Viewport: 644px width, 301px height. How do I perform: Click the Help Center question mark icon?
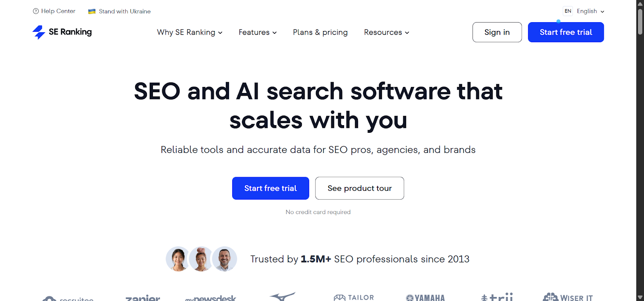36,11
